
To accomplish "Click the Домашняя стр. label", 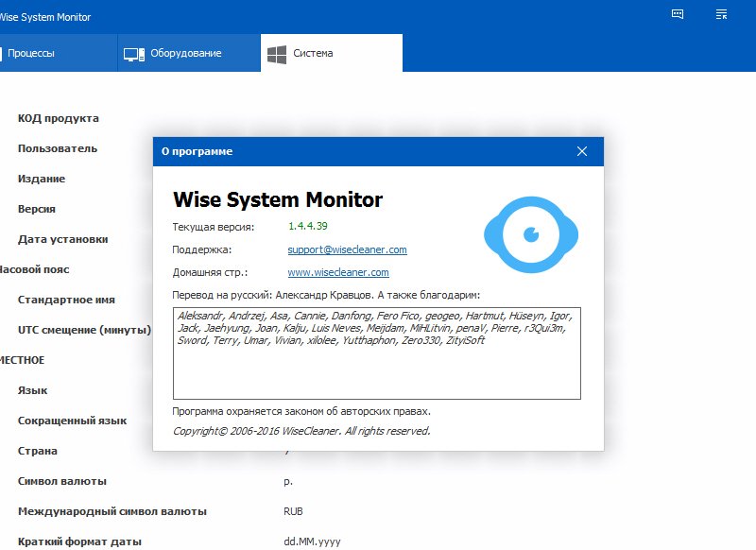I will click(210, 272).
